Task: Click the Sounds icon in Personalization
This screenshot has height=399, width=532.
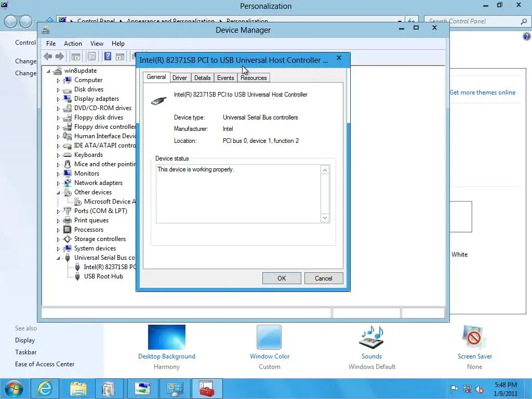Action: (x=371, y=337)
